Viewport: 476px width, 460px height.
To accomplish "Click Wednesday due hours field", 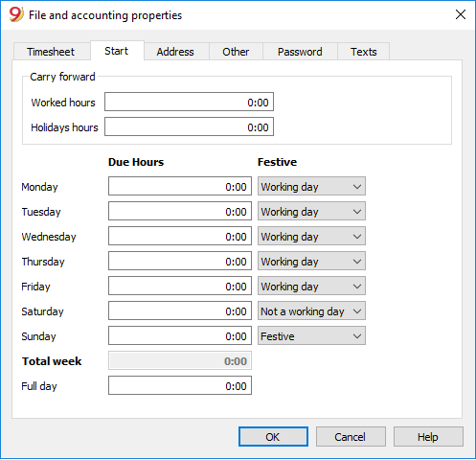I will tap(180, 236).
